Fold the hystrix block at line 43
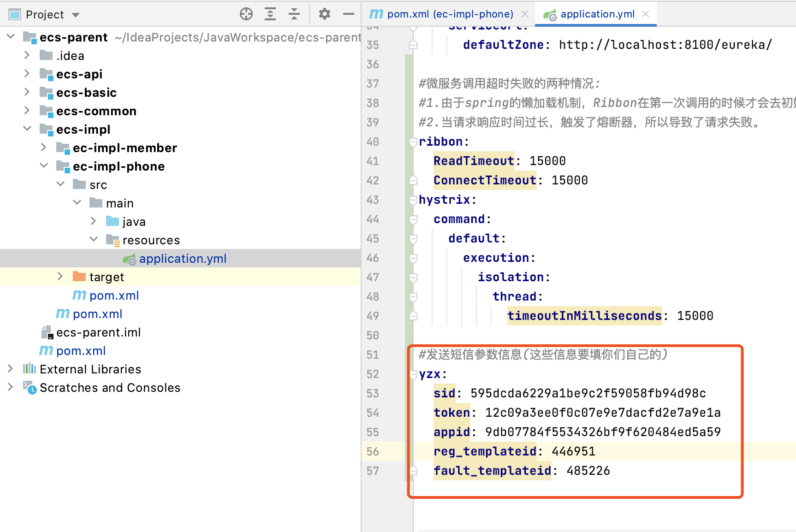This screenshot has height=532, width=796. point(413,200)
